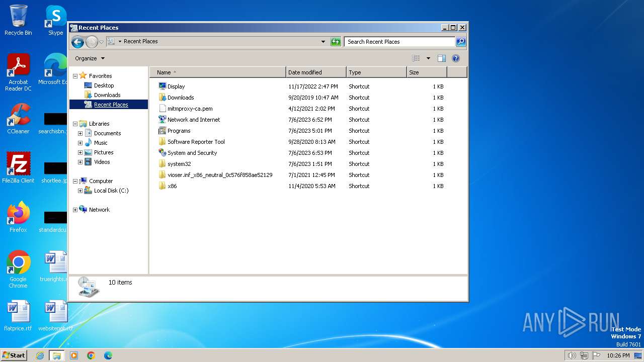
Task: Collapse the Favorites tree group
Action: 75,76
